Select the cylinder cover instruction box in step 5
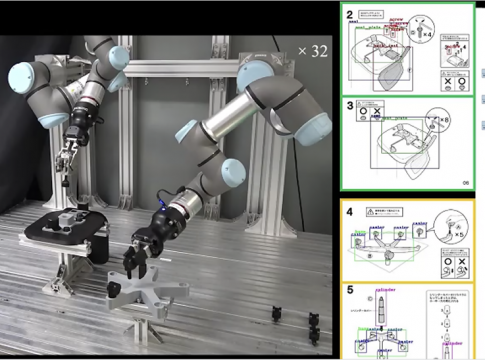The height and width of the screenshot is (360, 485). tap(447, 324)
